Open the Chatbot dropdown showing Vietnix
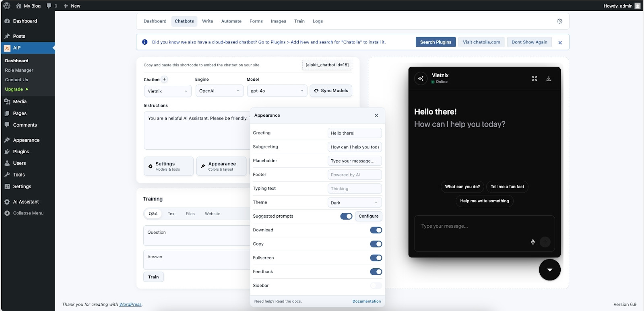The height and width of the screenshot is (311, 644). point(167,91)
